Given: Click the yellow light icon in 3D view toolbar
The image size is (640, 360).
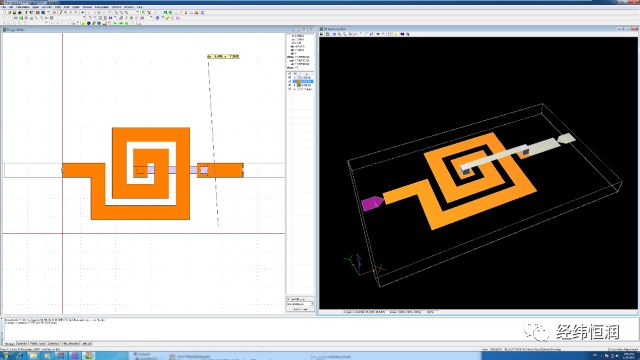Looking at the screenshot, I should tap(396, 34).
